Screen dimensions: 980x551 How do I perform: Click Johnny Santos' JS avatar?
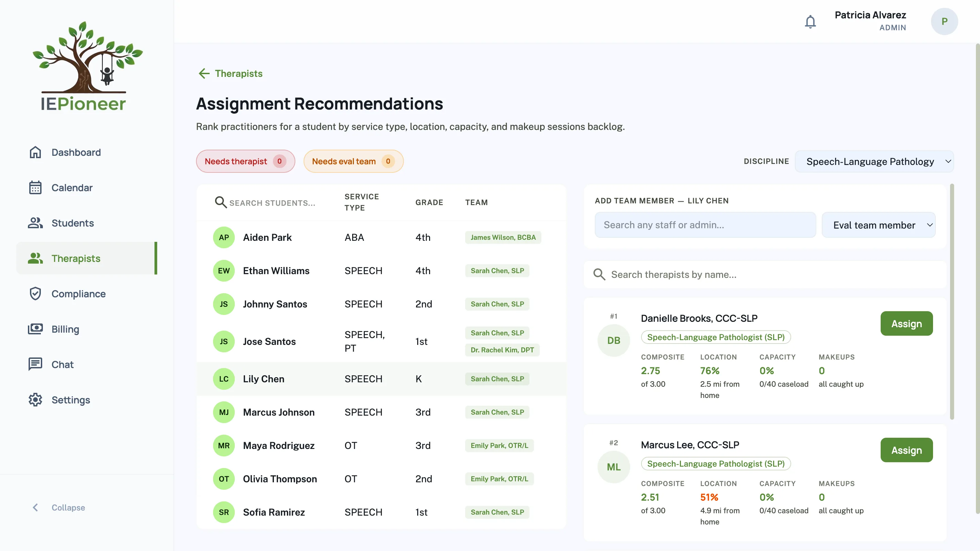click(x=224, y=304)
